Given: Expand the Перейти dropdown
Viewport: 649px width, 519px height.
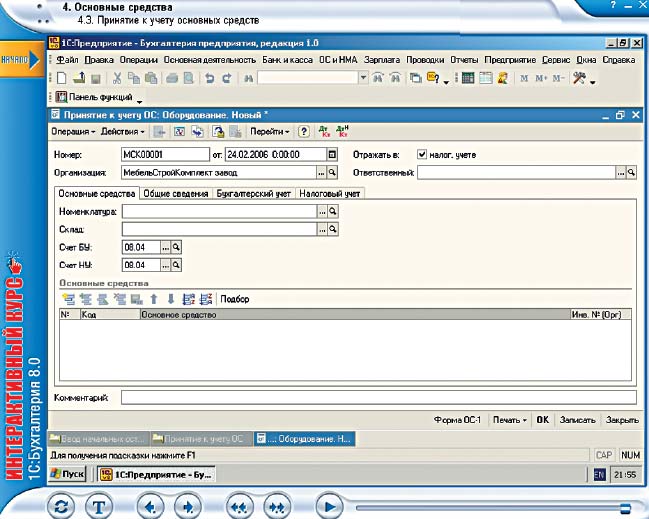Looking at the screenshot, I should pos(269,131).
